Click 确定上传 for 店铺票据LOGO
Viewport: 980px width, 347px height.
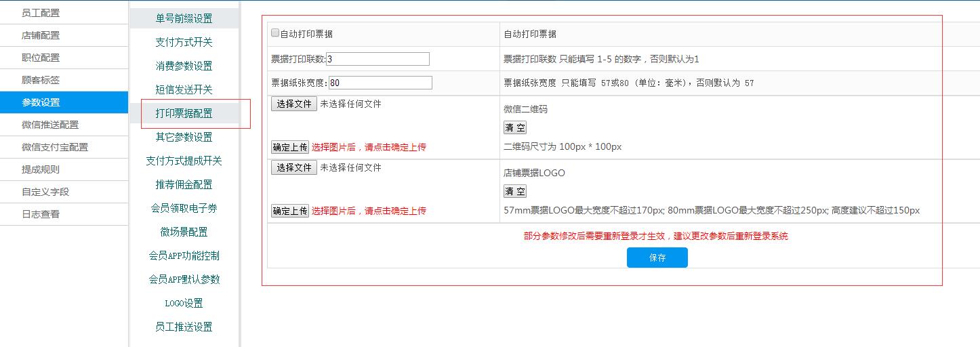[290, 211]
